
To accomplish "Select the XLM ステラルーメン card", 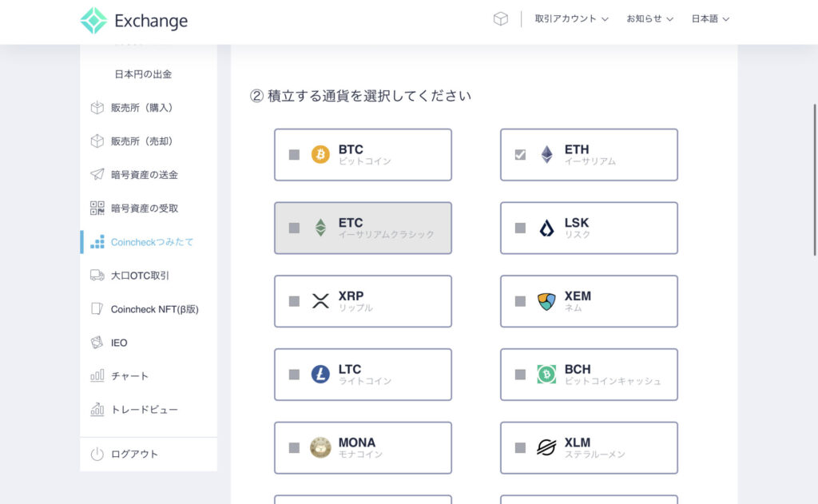I will [589, 447].
